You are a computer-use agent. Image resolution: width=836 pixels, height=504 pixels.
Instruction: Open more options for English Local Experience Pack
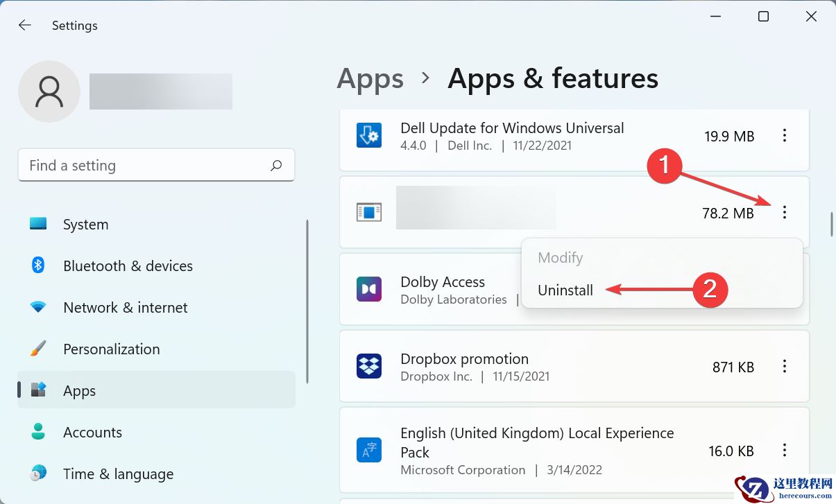pos(785,450)
